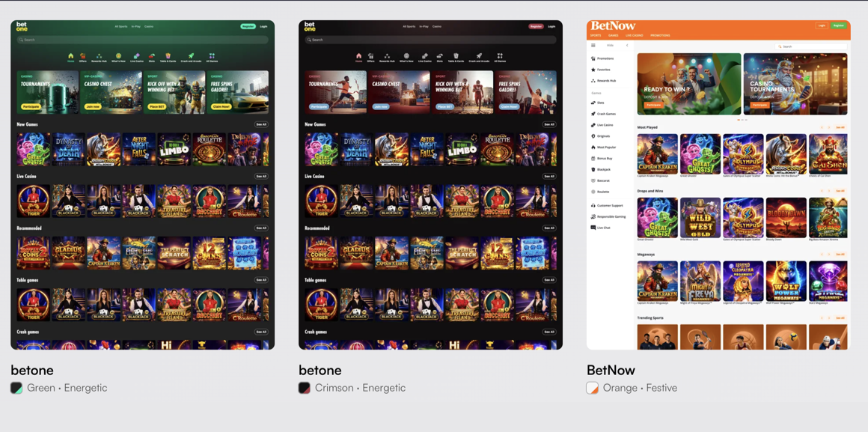
Task: Click Drops and Wins previous arrow in BetNow
Action: click(x=822, y=191)
